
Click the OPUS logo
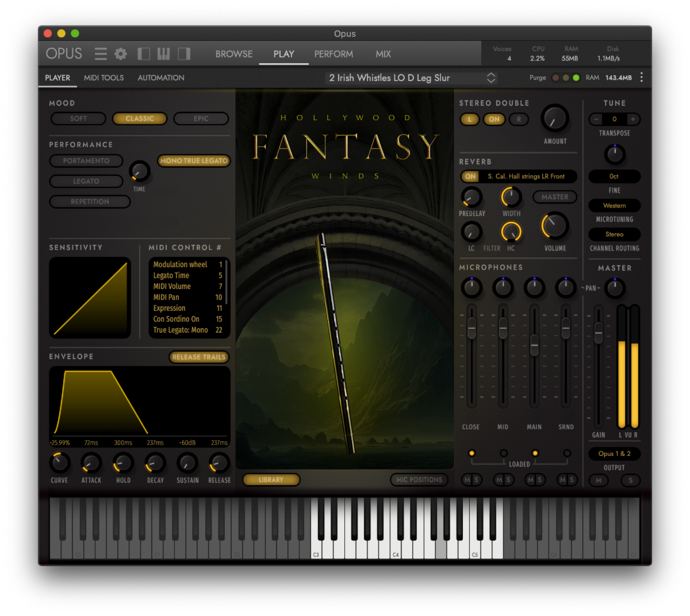64,53
